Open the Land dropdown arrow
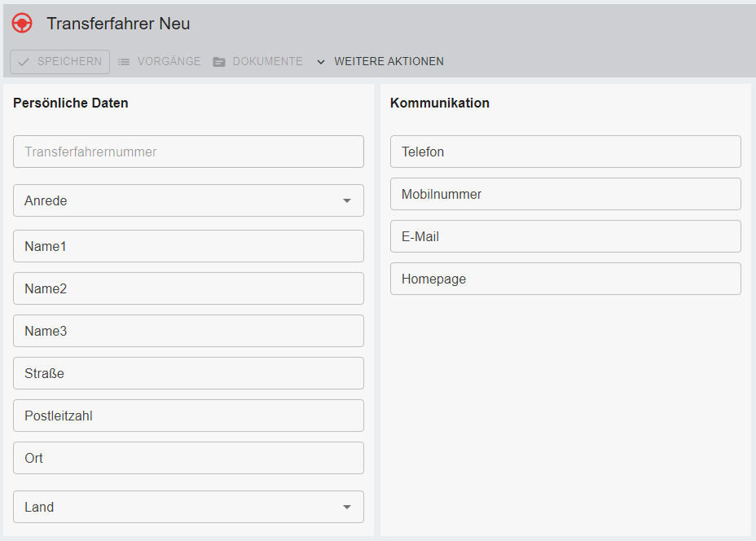756x541 pixels. (347, 507)
